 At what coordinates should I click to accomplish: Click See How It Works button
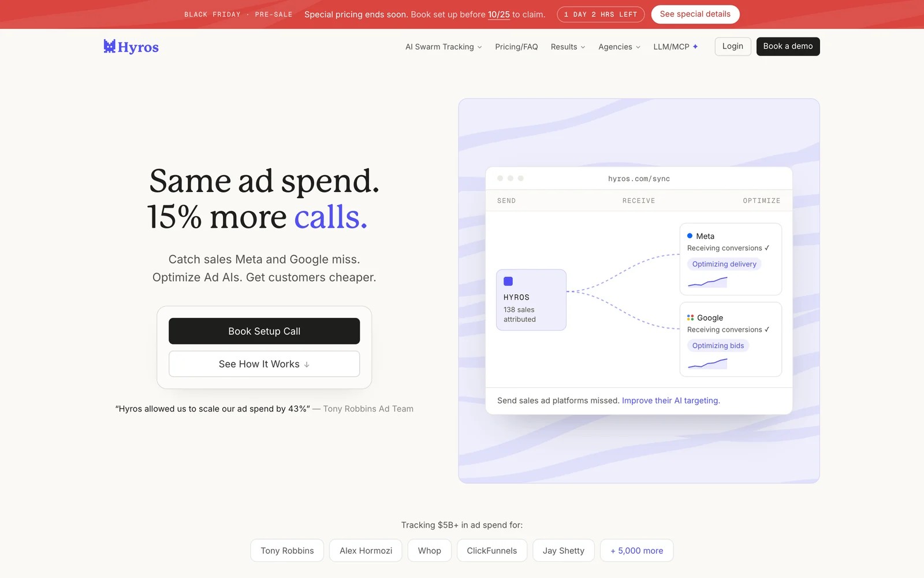pos(264,364)
